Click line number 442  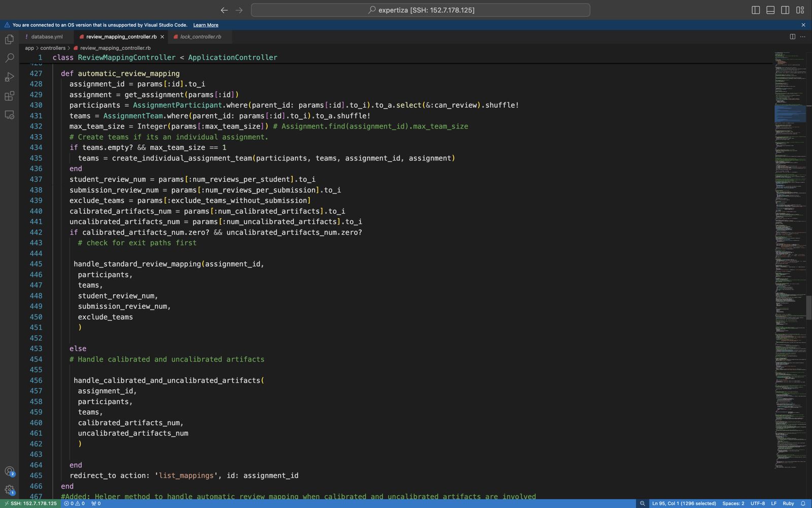[36, 232]
